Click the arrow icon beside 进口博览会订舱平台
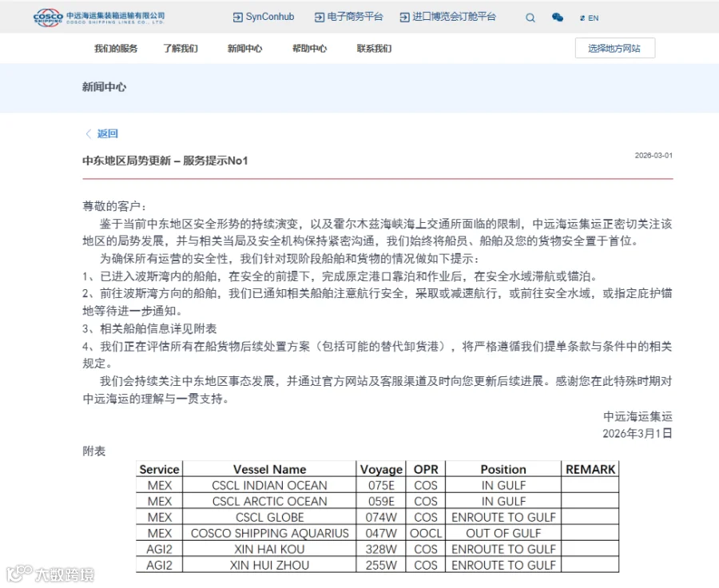 tap(404, 18)
